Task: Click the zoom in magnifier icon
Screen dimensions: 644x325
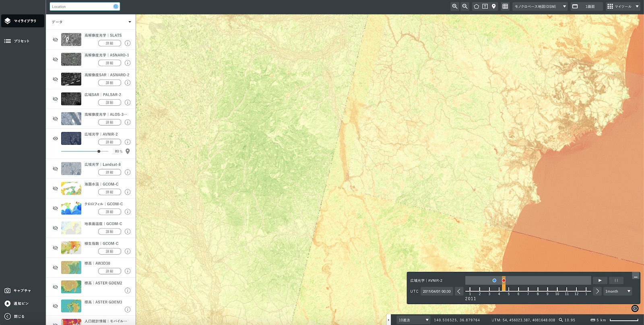Action: click(x=455, y=6)
